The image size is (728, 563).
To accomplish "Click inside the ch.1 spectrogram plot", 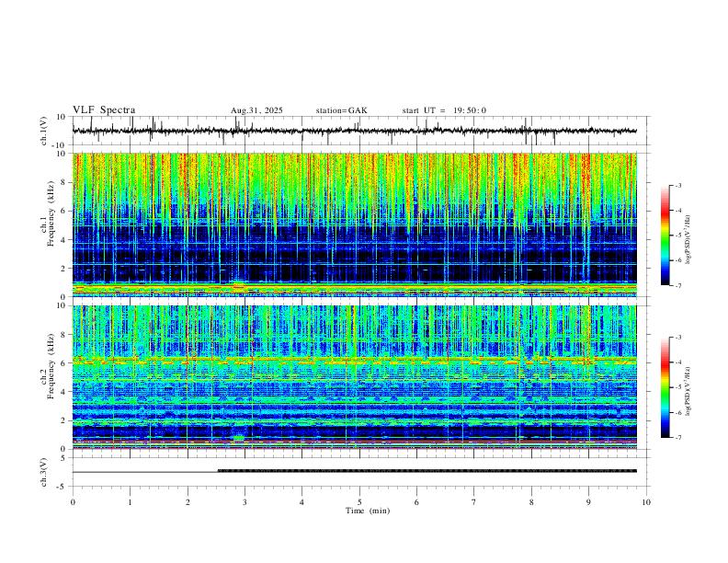I will (x=355, y=224).
